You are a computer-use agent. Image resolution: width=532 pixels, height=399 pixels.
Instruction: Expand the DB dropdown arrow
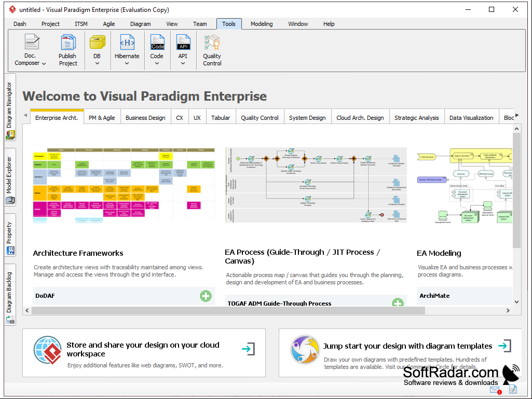point(97,63)
